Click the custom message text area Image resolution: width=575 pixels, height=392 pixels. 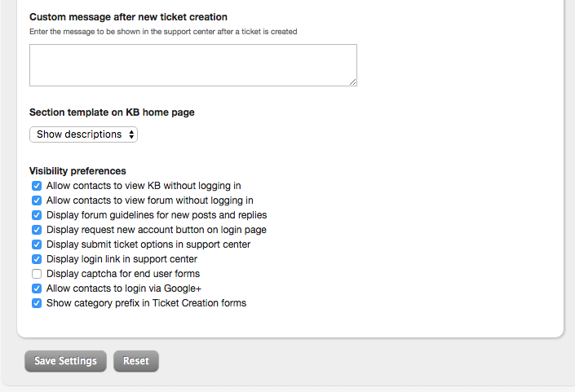192,65
